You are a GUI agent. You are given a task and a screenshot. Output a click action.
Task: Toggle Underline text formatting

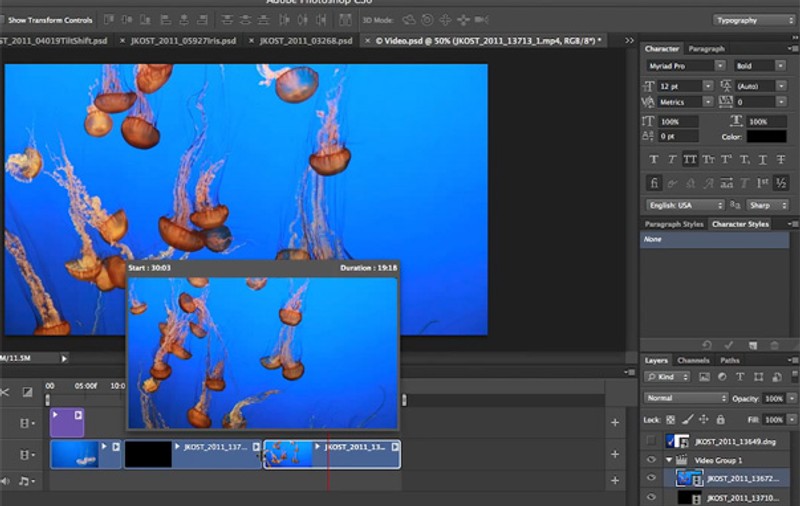(763, 160)
